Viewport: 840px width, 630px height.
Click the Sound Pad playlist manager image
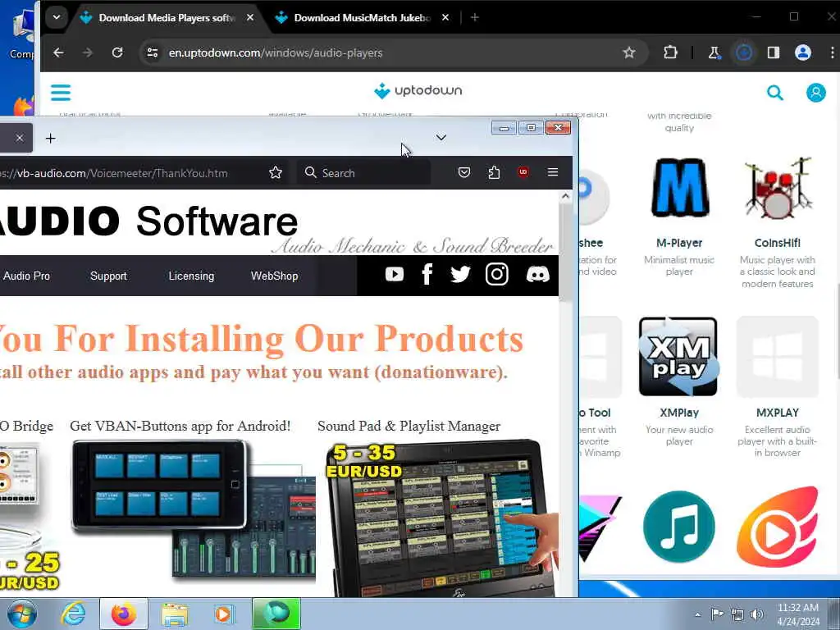[442, 518]
